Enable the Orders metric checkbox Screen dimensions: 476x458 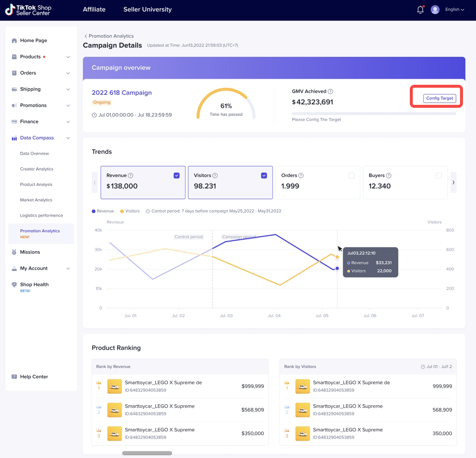tap(351, 175)
